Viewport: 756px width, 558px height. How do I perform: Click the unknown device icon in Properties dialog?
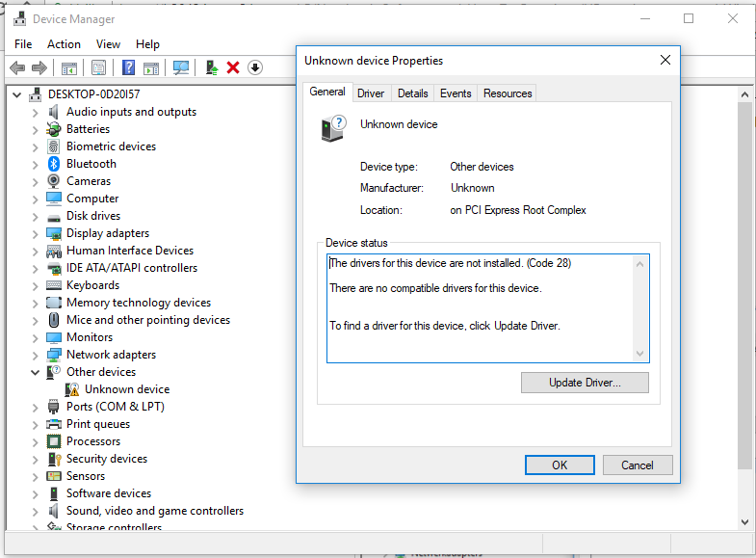333,128
